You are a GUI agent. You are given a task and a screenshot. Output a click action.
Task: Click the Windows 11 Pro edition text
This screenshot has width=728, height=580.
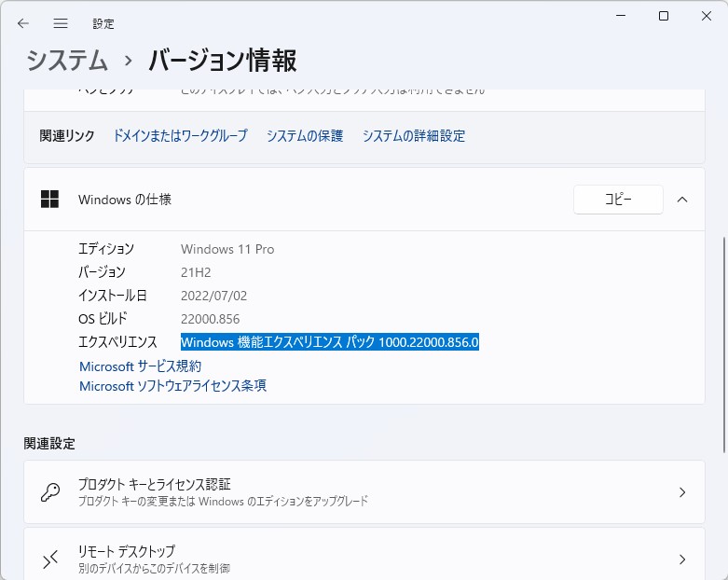pos(227,249)
